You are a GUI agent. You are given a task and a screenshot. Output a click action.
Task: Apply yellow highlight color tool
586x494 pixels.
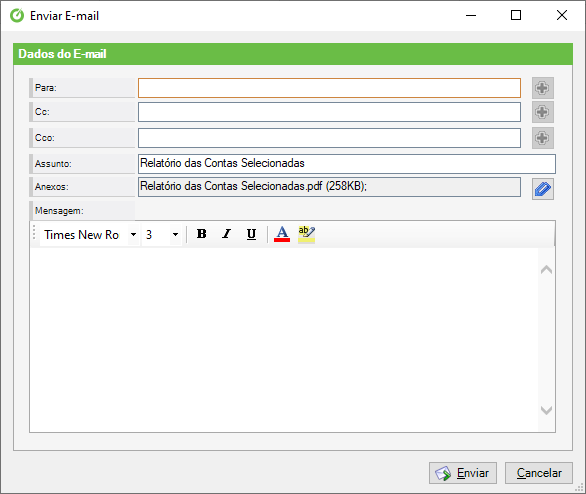(306, 234)
